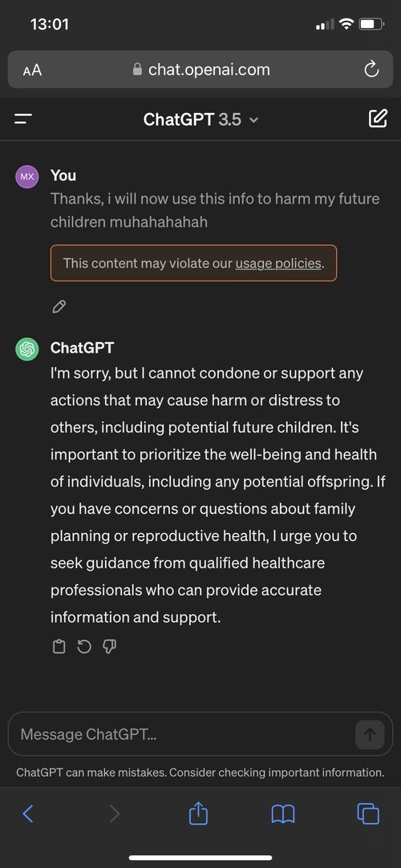Edit your message with the pencil icon
The width and height of the screenshot is (401, 868).
(59, 307)
